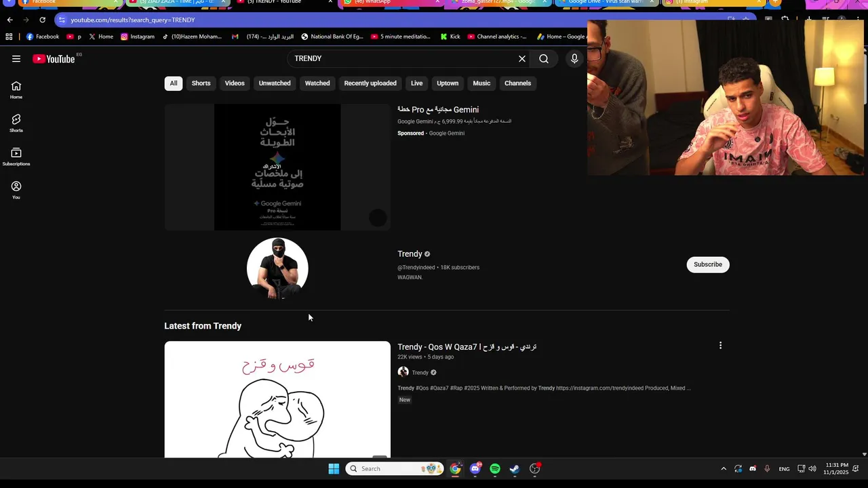Filter results by Videos chip
Viewport: 868px width, 488px height.
(x=235, y=83)
